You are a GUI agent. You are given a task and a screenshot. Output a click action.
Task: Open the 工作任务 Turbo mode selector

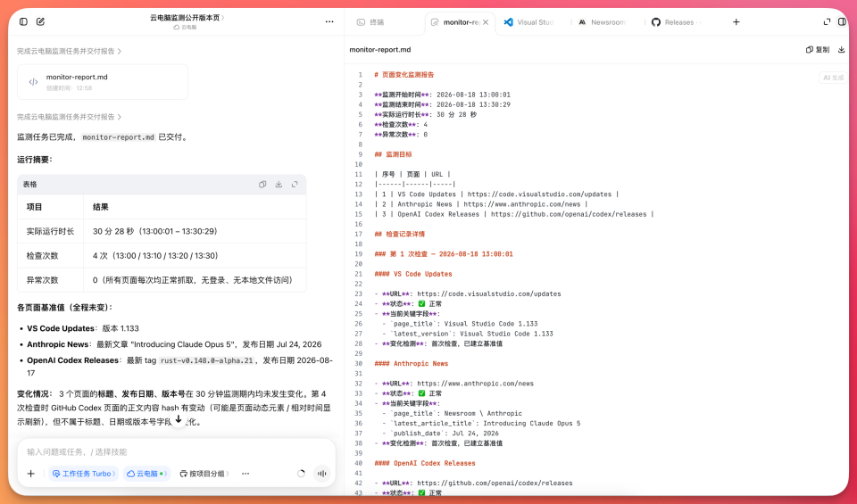click(84, 474)
